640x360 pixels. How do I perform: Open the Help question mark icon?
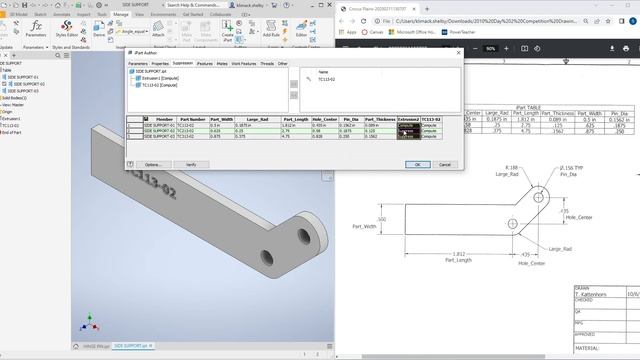click(x=287, y=5)
